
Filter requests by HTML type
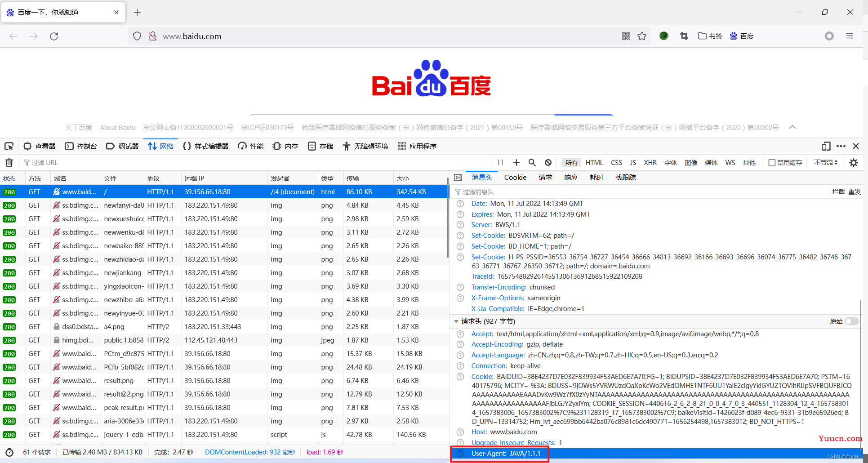pyautogui.click(x=594, y=163)
